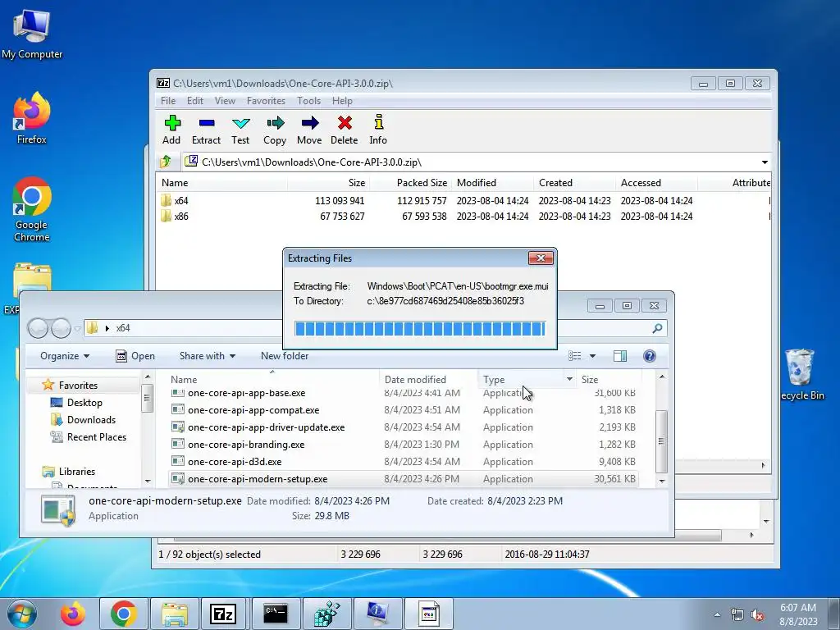
Task: Open the change view dropdown arrow
Action: [592, 356]
